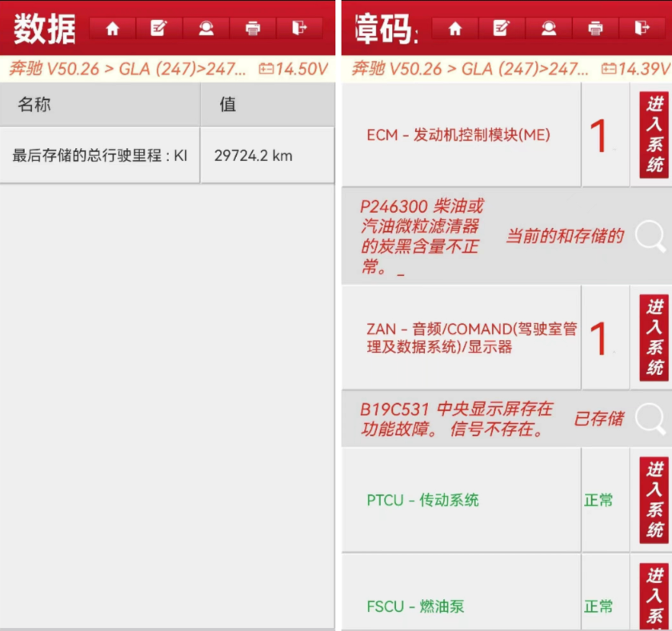Screen dimensions: 672x631
Task: Tap the home icon in the left panel header
Action: pos(112,29)
